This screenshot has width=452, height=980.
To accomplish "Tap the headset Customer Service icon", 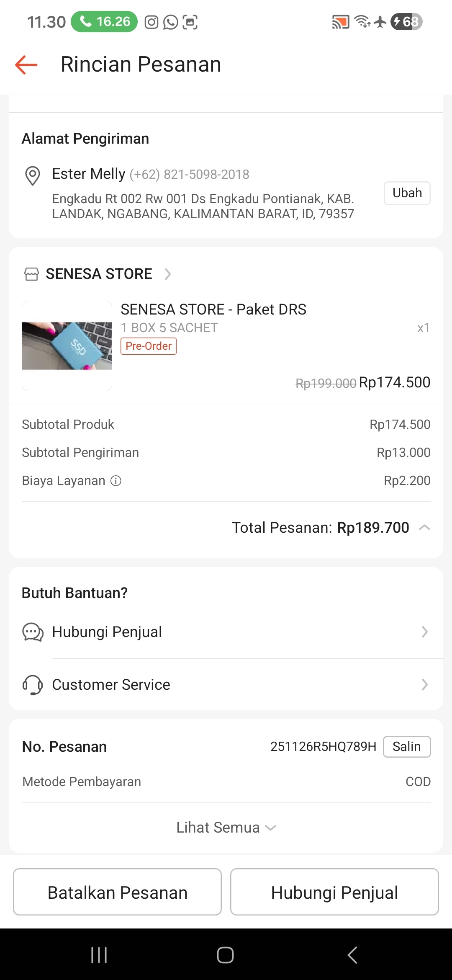I will click(33, 685).
